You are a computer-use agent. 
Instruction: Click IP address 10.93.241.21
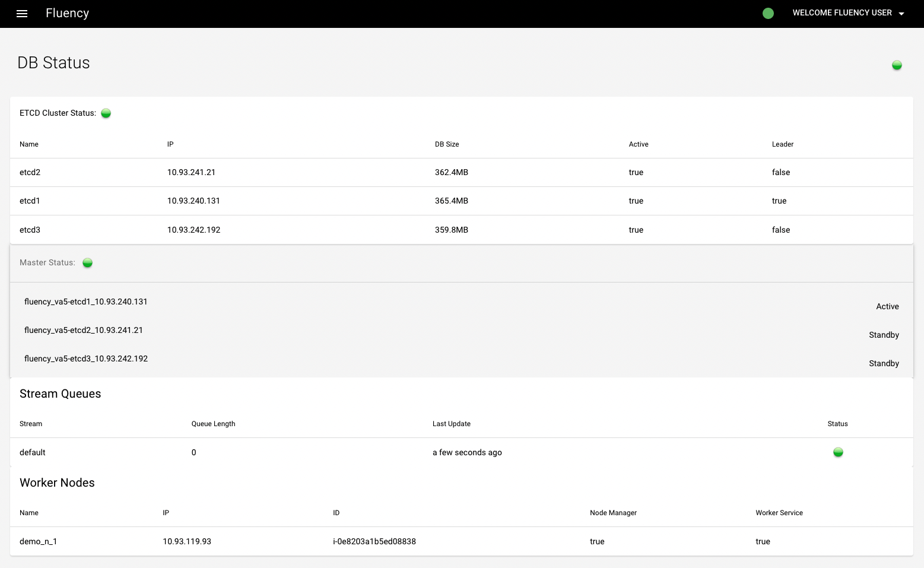tap(191, 172)
